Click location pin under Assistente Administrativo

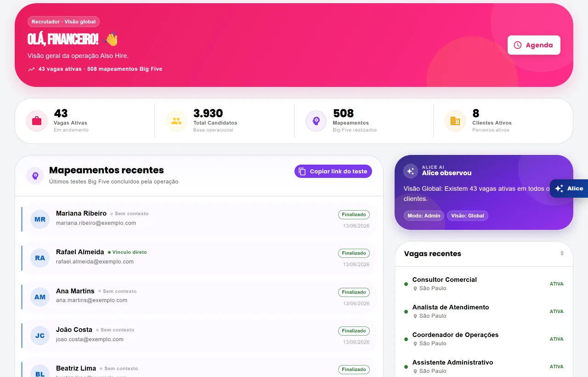tap(415, 371)
